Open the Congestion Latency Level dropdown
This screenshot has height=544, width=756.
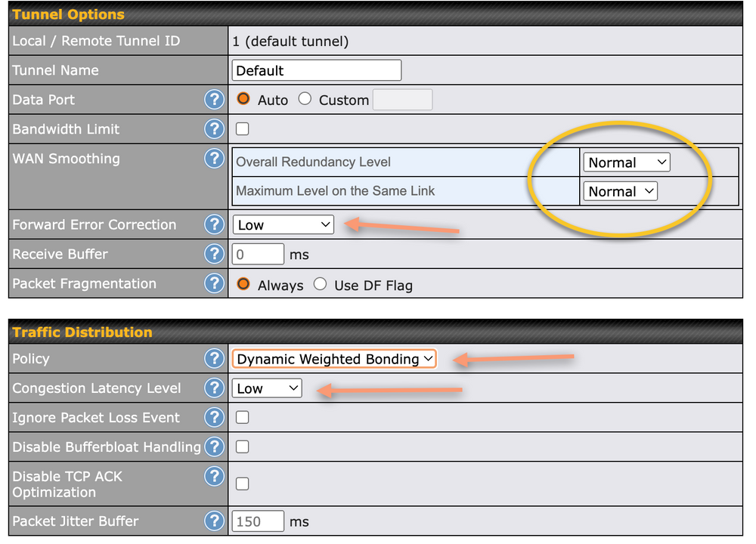tap(267, 388)
